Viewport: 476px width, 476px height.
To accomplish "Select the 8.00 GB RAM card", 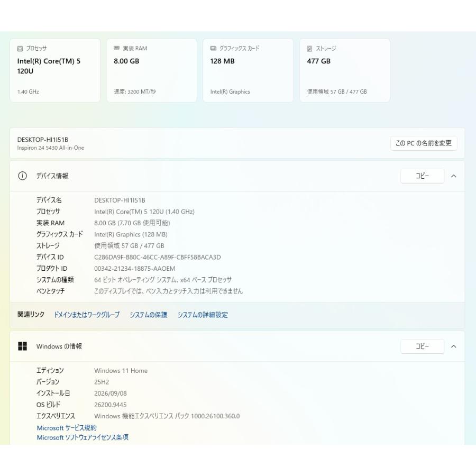I will pos(151,70).
